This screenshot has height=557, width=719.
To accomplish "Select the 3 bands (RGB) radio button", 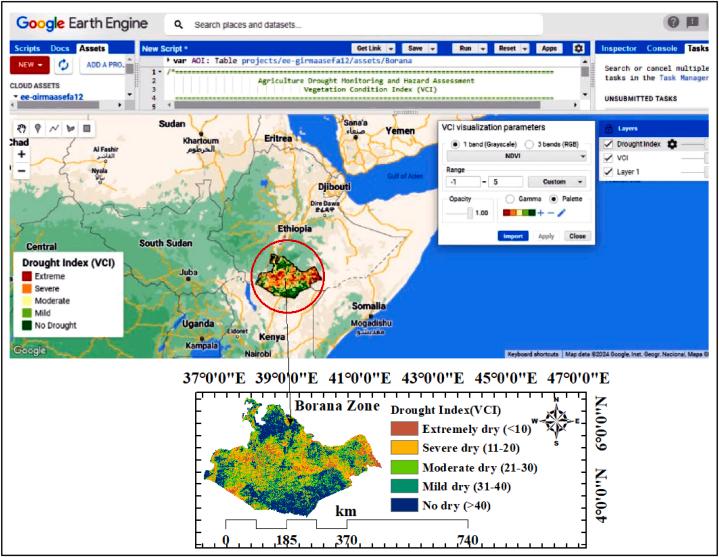I will point(528,144).
